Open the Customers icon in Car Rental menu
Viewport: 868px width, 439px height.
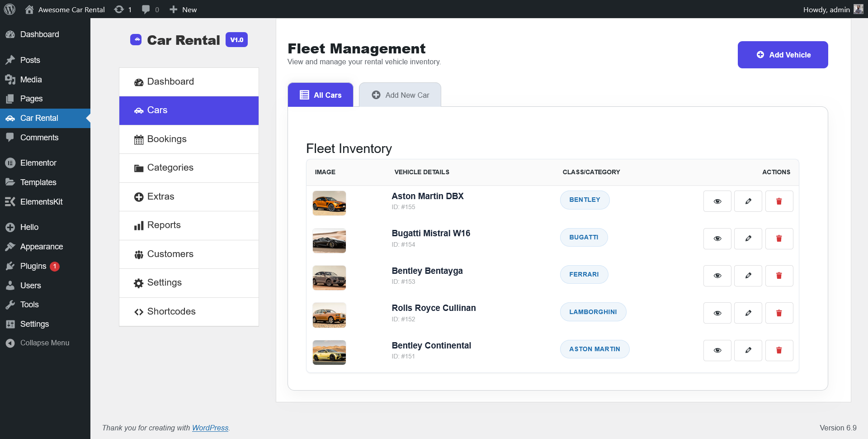pyautogui.click(x=138, y=254)
